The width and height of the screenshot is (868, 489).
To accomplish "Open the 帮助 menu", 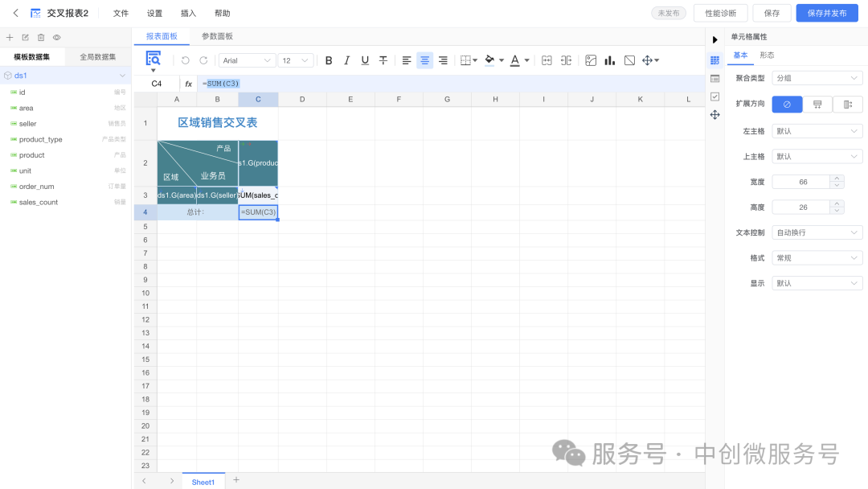I will pyautogui.click(x=222, y=14).
